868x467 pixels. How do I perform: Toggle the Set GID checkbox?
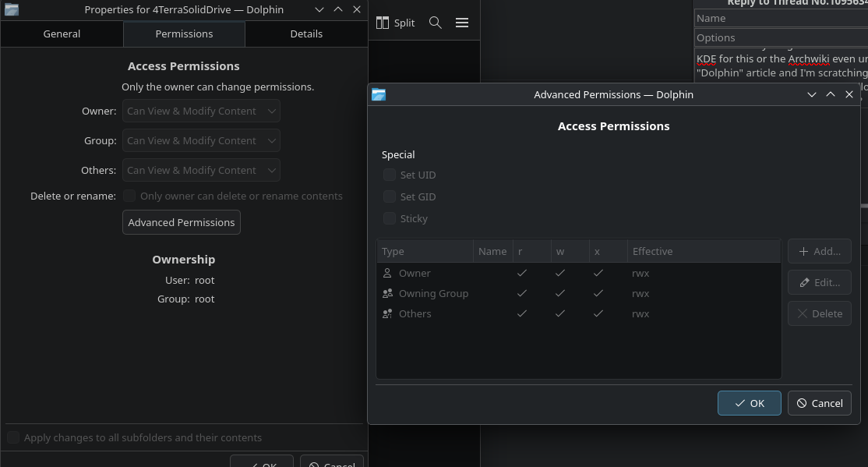389,196
